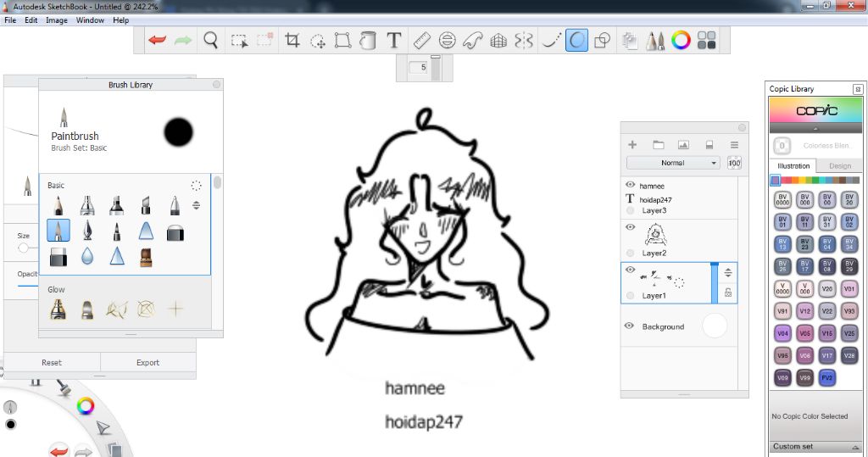Click the Add Group folder icon
The height and width of the screenshot is (457, 868).
[x=658, y=145]
